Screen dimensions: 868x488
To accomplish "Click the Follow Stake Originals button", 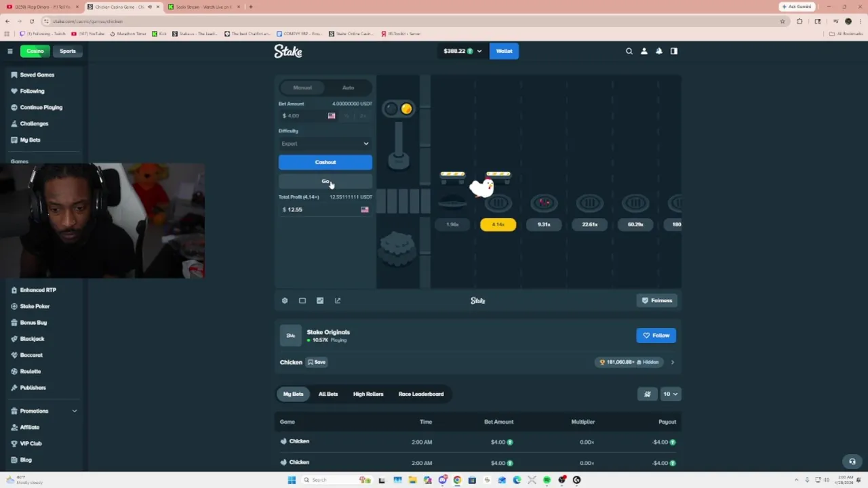I will click(656, 335).
